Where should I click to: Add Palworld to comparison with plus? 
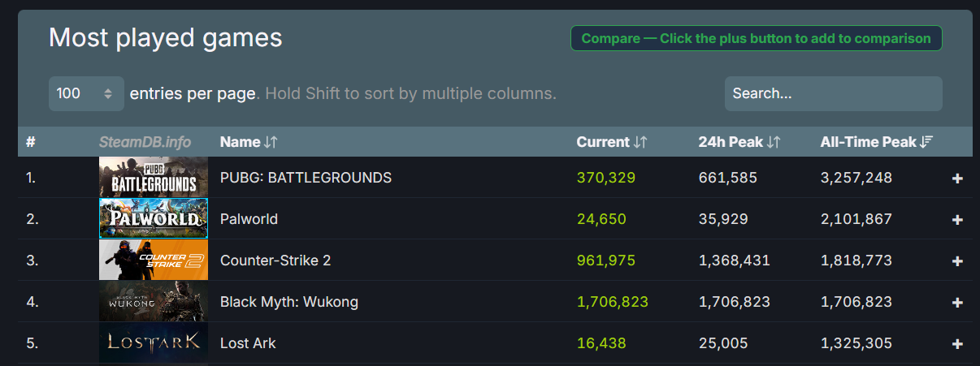[x=957, y=219]
